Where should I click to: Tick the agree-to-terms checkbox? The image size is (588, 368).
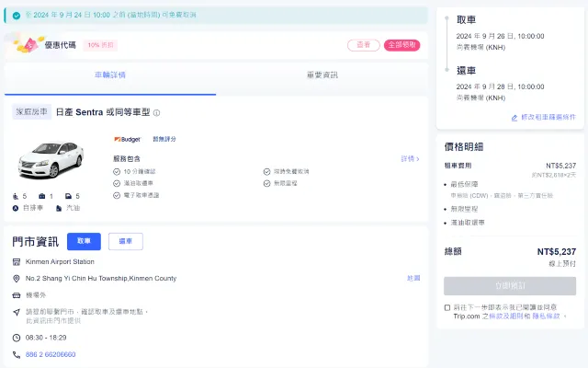click(447, 307)
